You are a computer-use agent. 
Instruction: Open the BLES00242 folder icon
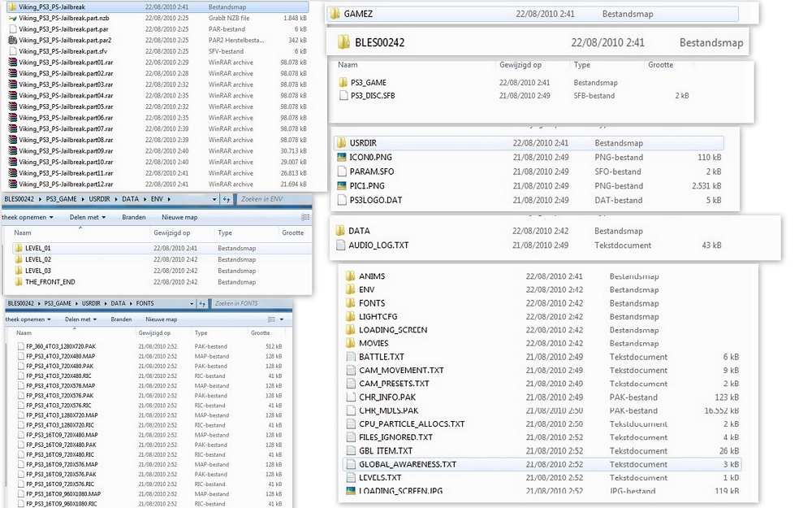click(x=343, y=43)
